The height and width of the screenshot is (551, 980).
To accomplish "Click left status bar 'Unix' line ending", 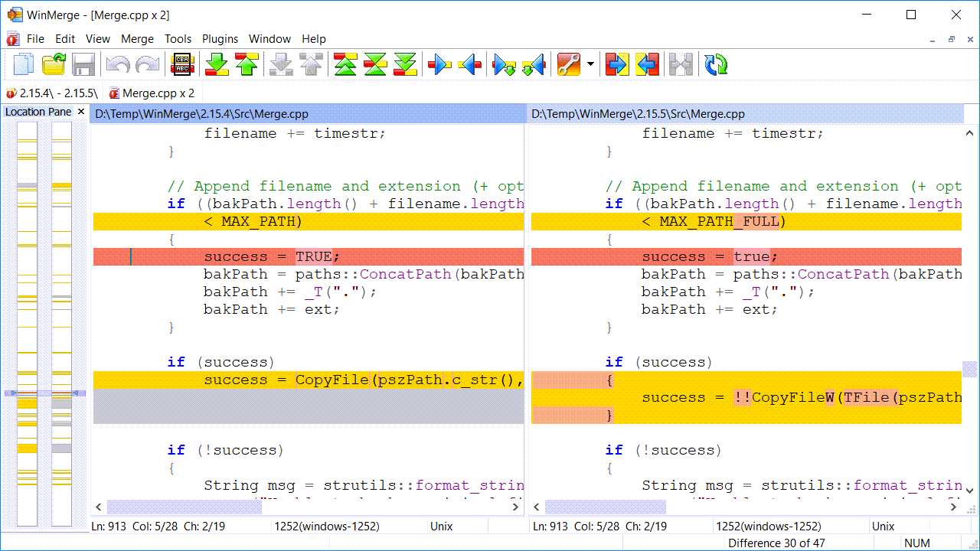I will pos(442,527).
